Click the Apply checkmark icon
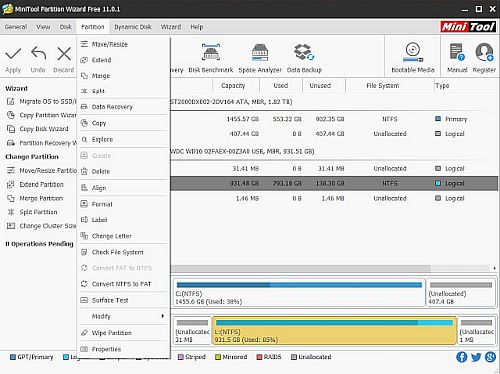Viewport: 500px width, 374px height. pos(13,53)
